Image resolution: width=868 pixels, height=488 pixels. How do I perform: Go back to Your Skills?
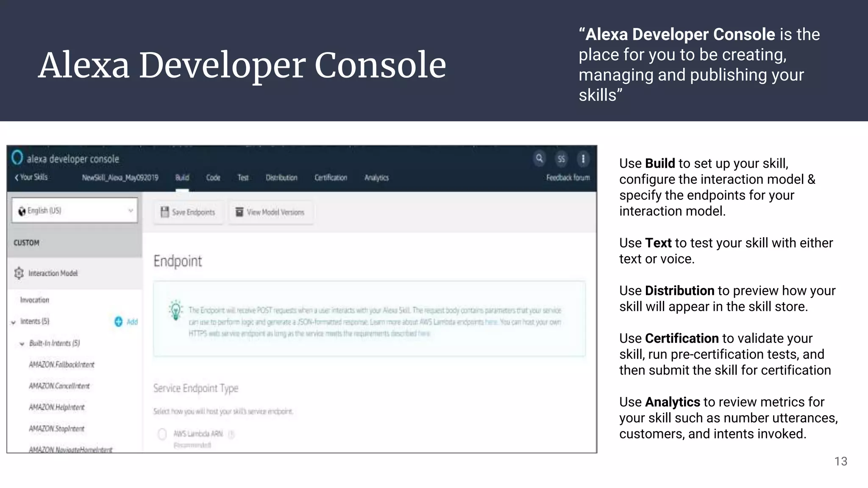(31, 177)
